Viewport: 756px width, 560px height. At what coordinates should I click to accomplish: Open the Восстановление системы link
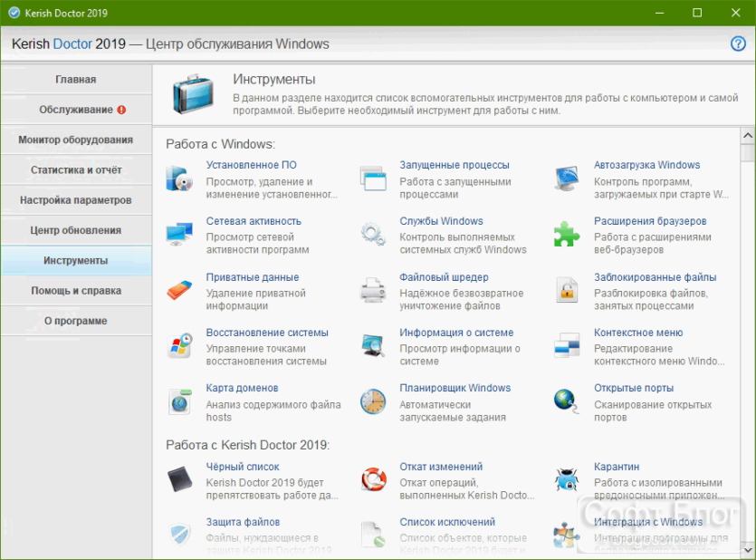(267, 333)
